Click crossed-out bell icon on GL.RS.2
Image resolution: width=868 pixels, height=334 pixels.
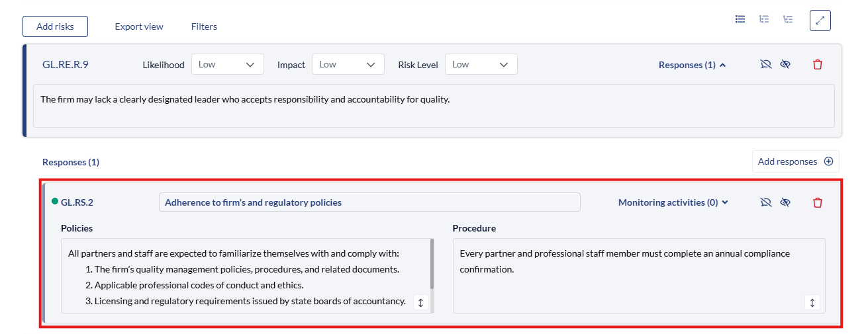coord(766,202)
